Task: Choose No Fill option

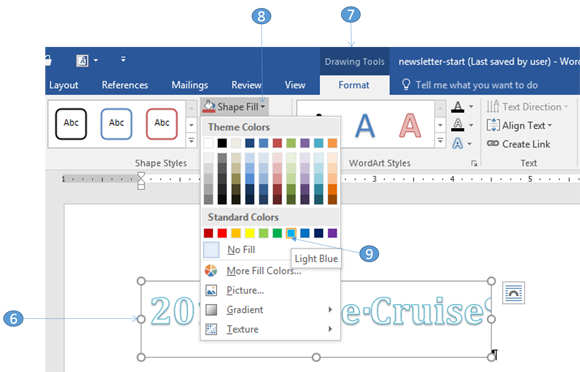Action: (241, 250)
